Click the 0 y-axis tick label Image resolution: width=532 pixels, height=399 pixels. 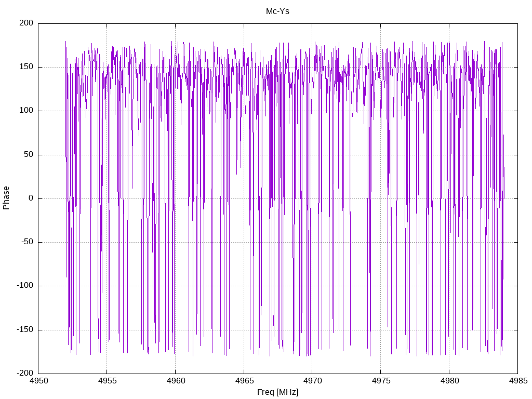click(x=31, y=198)
